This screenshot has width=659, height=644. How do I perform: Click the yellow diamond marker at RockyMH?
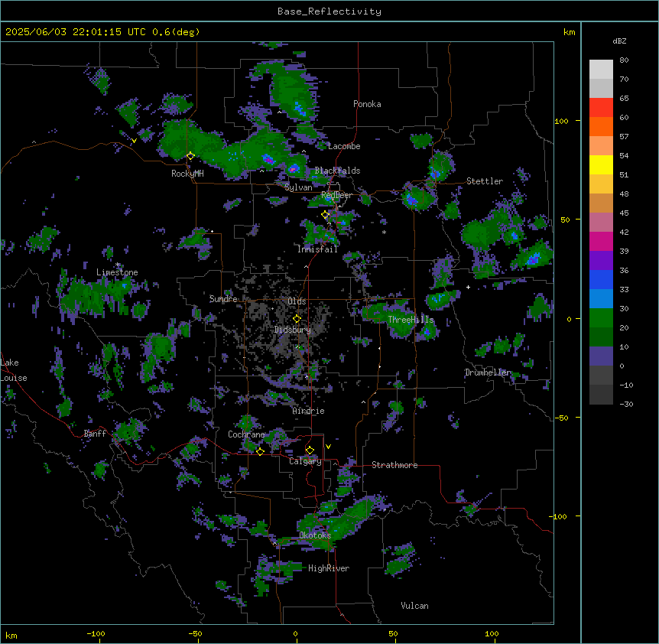(x=191, y=156)
